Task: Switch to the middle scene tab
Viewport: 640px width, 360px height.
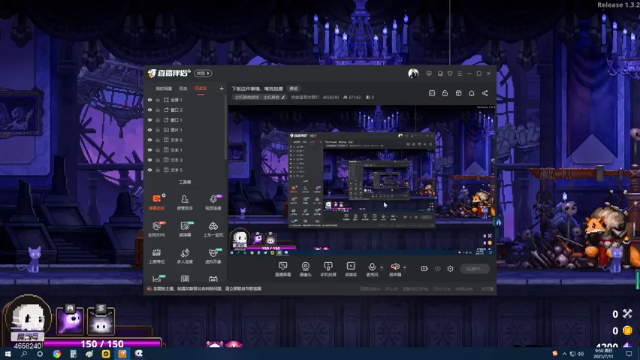Action: pyautogui.click(x=183, y=89)
